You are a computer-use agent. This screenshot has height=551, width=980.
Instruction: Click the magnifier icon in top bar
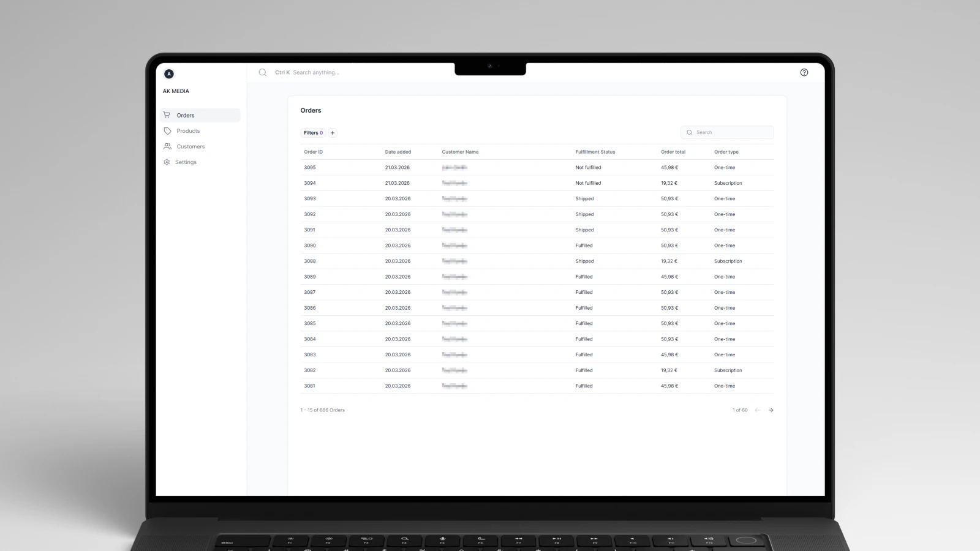(263, 72)
